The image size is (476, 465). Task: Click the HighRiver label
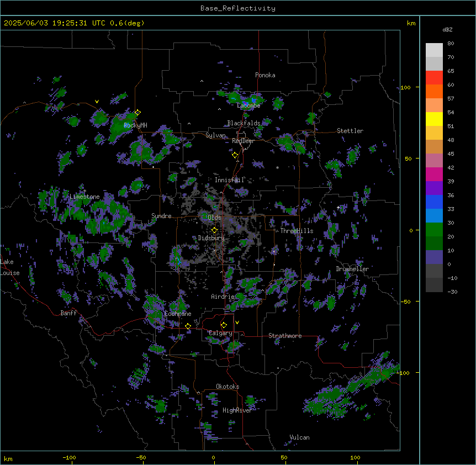(x=237, y=410)
